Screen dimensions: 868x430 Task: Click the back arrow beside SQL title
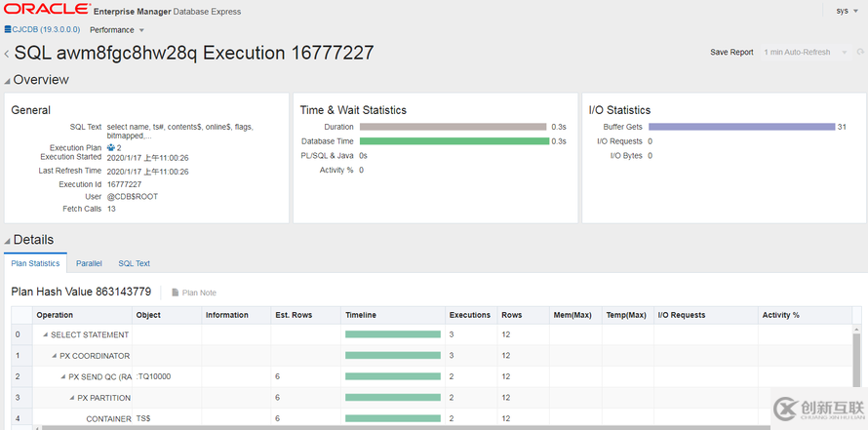point(7,54)
